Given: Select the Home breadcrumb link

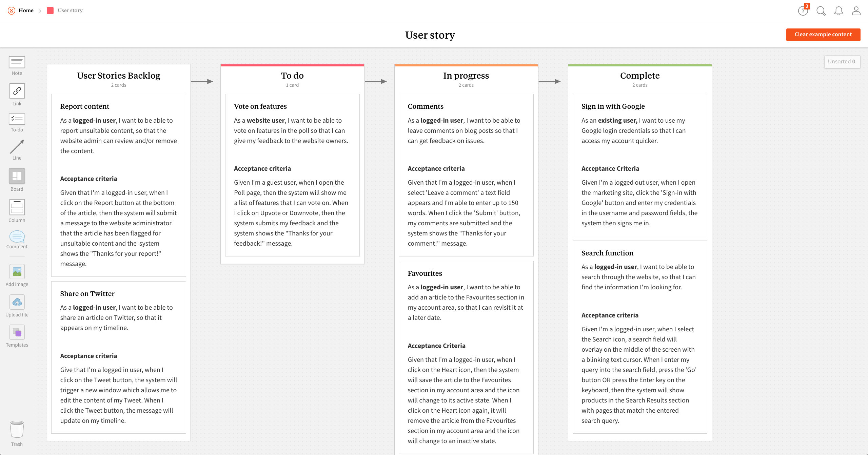Looking at the screenshot, I should pyautogui.click(x=26, y=10).
